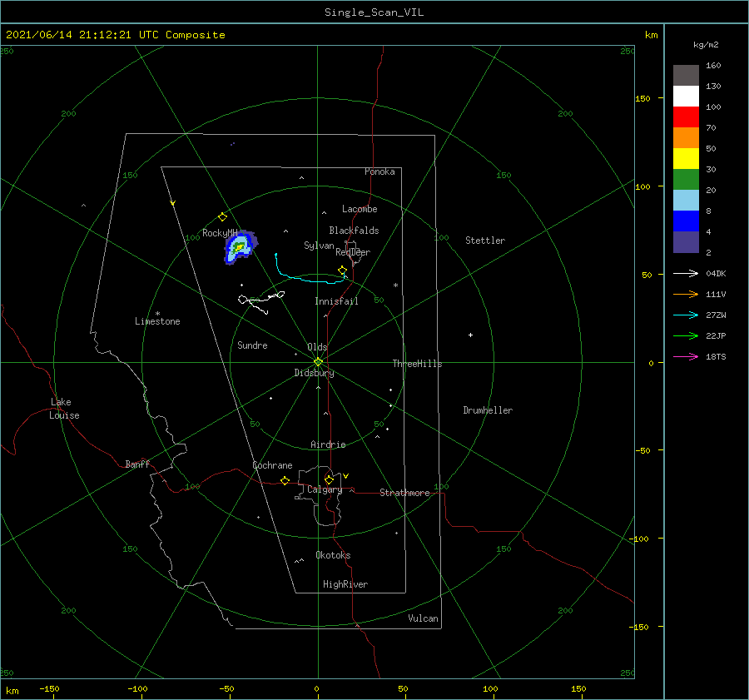Click the Didsbury town label
Screen dimensions: 749x700
click(x=314, y=373)
